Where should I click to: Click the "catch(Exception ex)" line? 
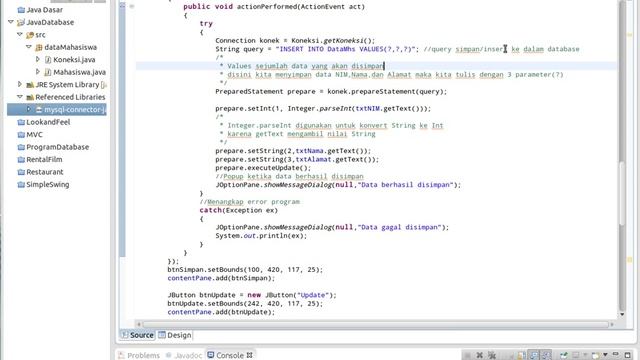238,210
